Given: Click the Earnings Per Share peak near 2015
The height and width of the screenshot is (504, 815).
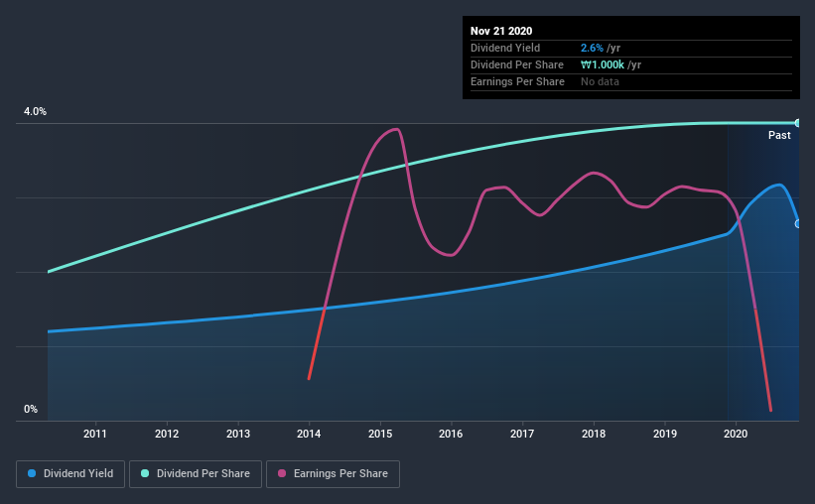Looking at the screenshot, I should coord(396,129).
